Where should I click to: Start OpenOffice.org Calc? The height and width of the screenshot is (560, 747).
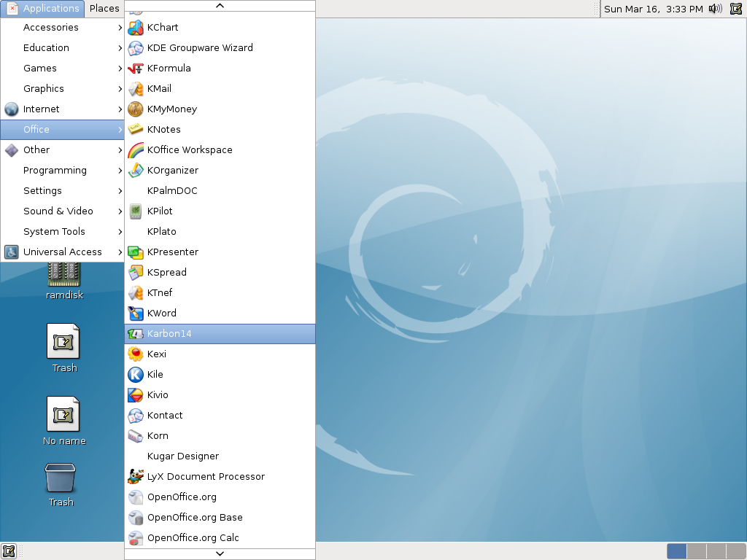(x=220, y=538)
